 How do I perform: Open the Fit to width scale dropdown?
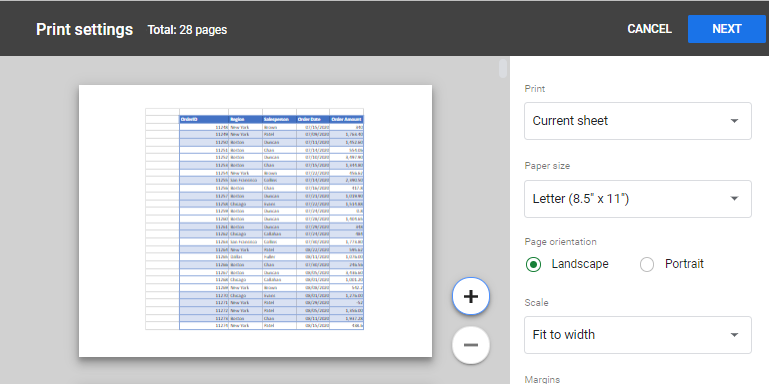[638, 334]
